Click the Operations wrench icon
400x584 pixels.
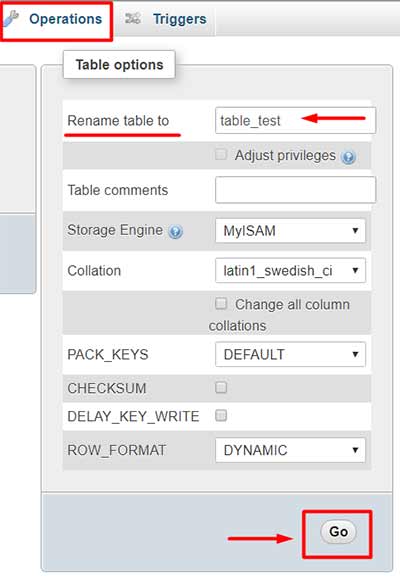pos(11,19)
